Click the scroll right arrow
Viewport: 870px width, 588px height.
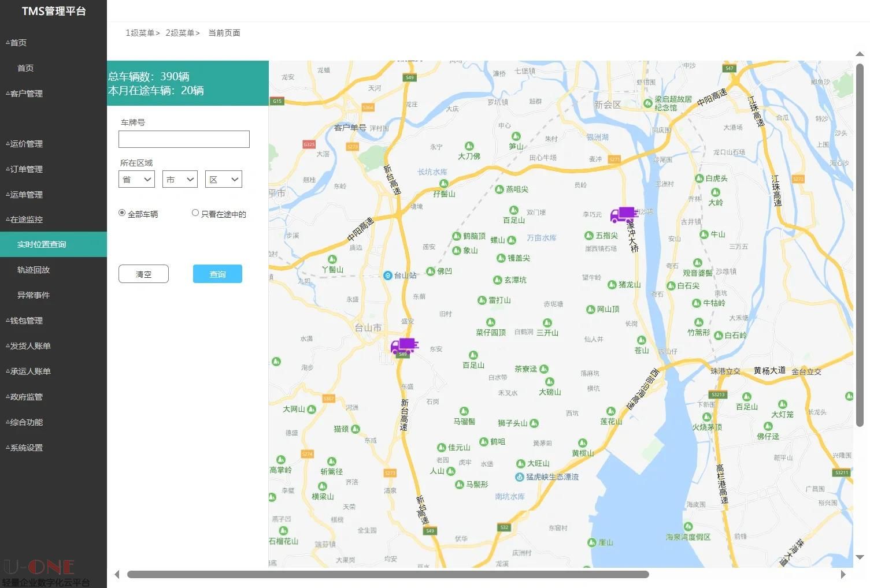point(843,574)
